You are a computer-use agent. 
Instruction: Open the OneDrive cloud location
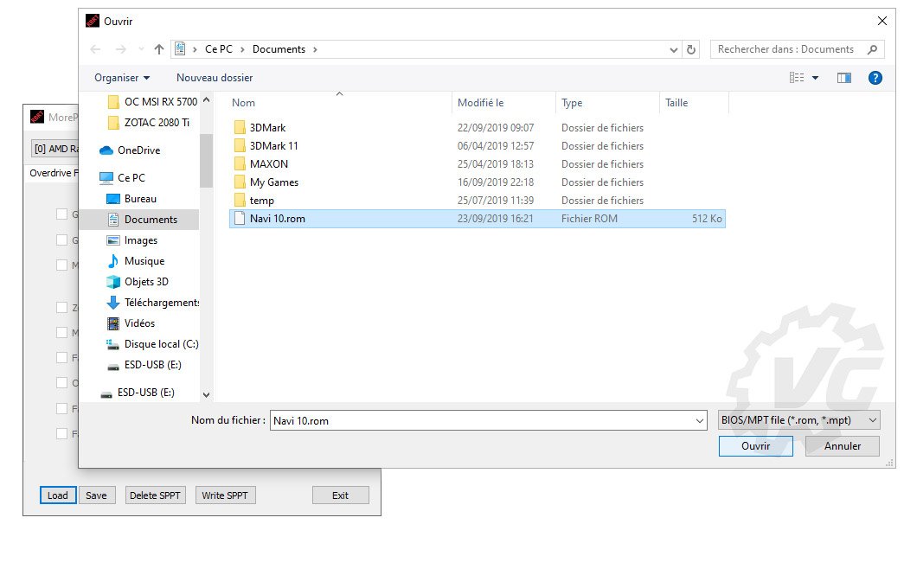[x=138, y=150]
